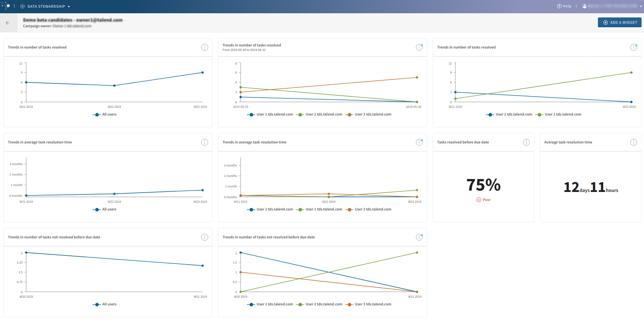Expand the Data Stewardship app switcher

[x=46, y=6]
